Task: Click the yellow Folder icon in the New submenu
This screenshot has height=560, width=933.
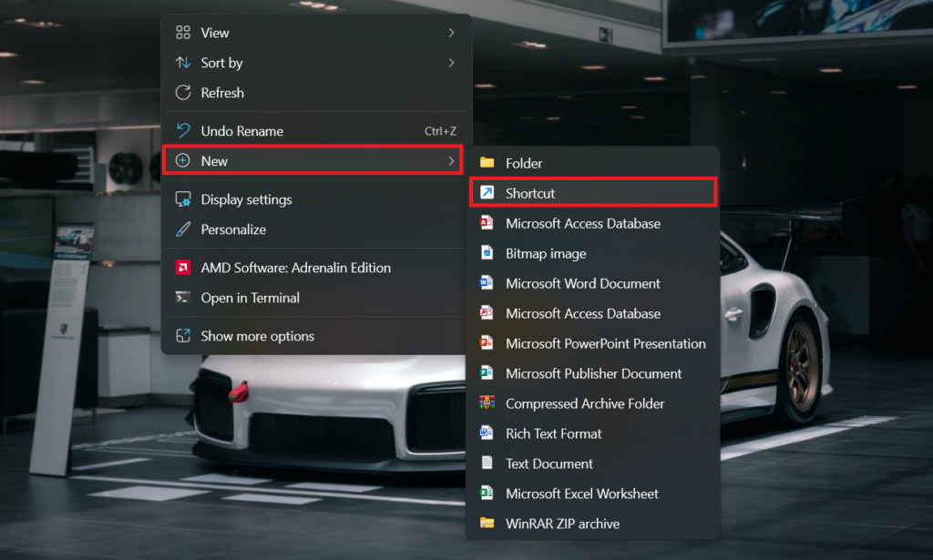Action: coord(487,163)
